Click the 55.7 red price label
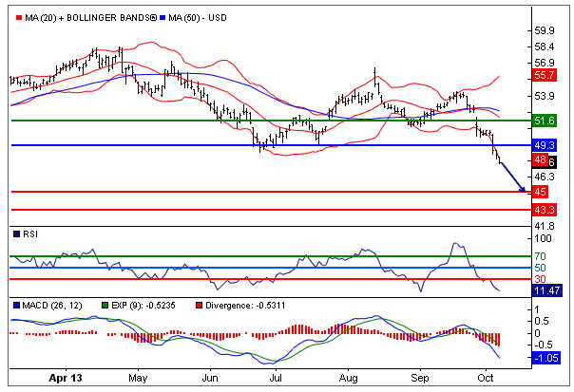 [x=545, y=75]
